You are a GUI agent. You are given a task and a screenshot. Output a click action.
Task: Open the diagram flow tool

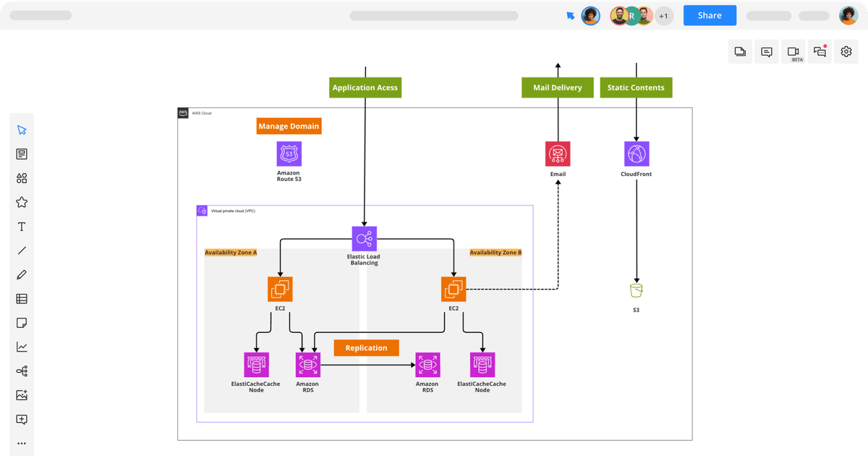(22, 371)
